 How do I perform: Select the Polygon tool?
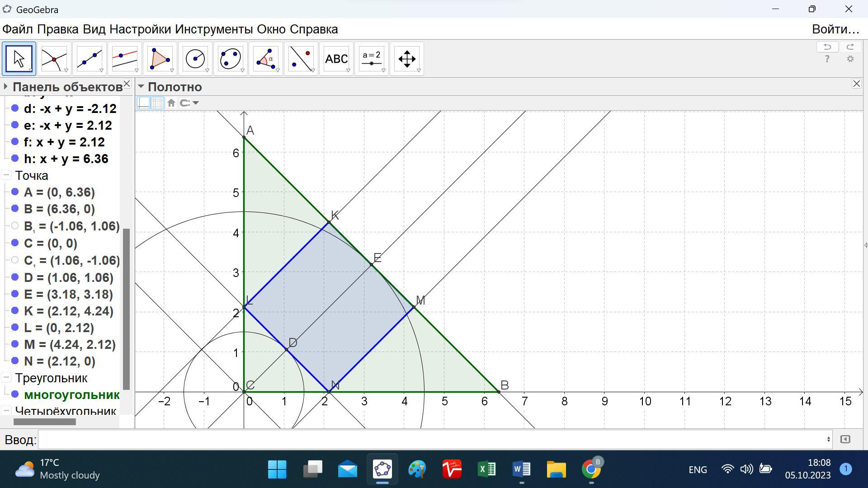(x=160, y=59)
